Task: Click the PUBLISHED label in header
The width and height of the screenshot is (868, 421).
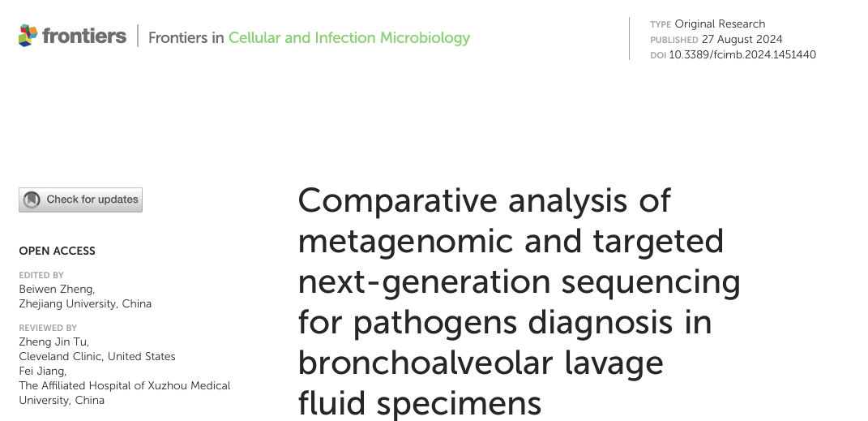Action: coord(673,40)
